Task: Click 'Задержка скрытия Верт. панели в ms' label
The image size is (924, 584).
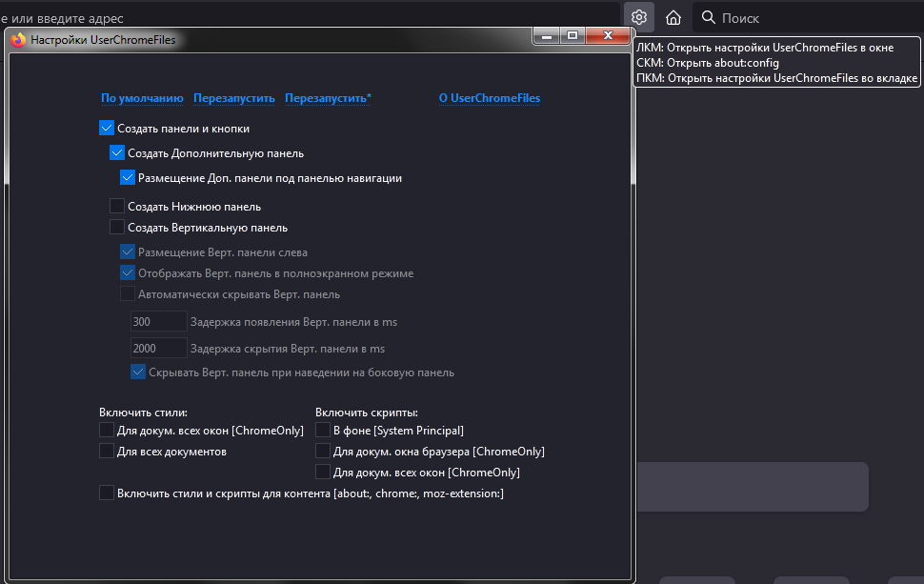Action: click(288, 349)
